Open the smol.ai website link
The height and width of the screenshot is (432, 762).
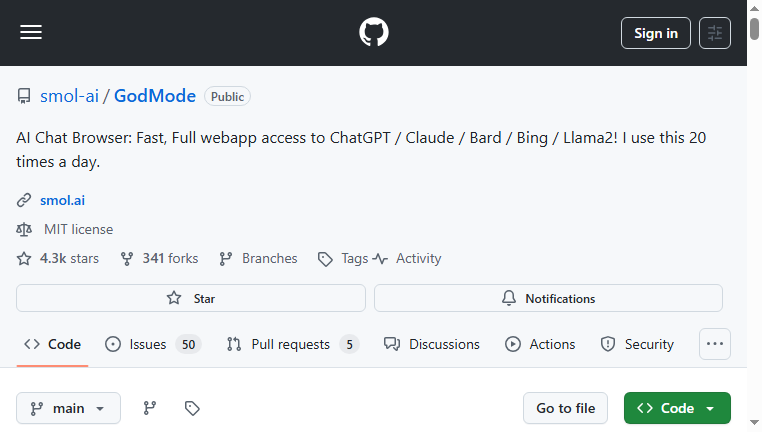tap(62, 200)
